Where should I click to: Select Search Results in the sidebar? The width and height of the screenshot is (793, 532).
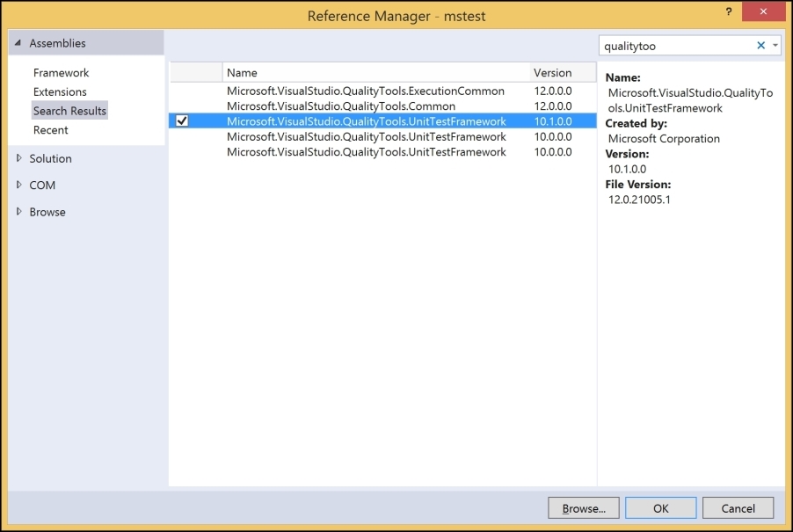pyautogui.click(x=69, y=110)
